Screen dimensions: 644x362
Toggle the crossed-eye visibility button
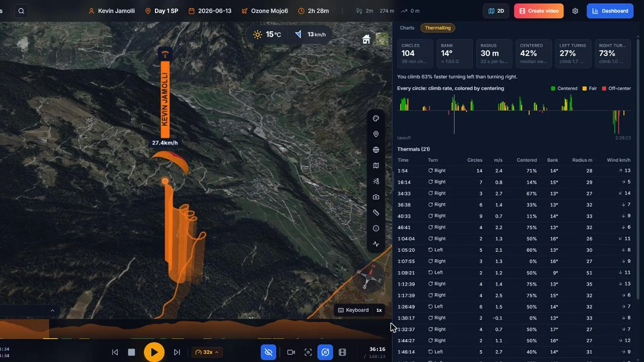point(268,352)
